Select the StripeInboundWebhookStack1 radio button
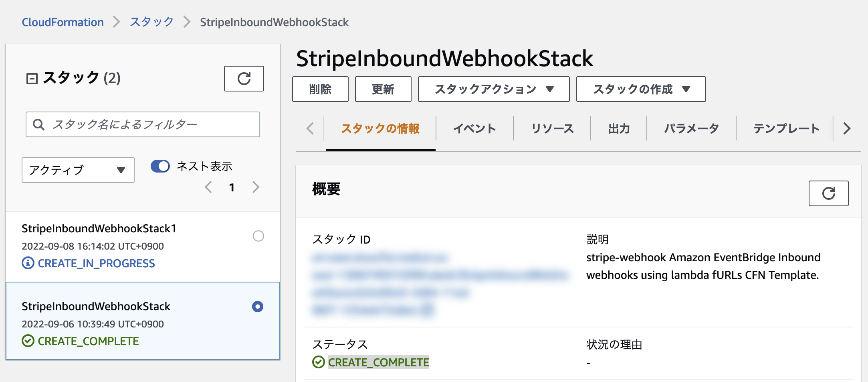 [259, 236]
